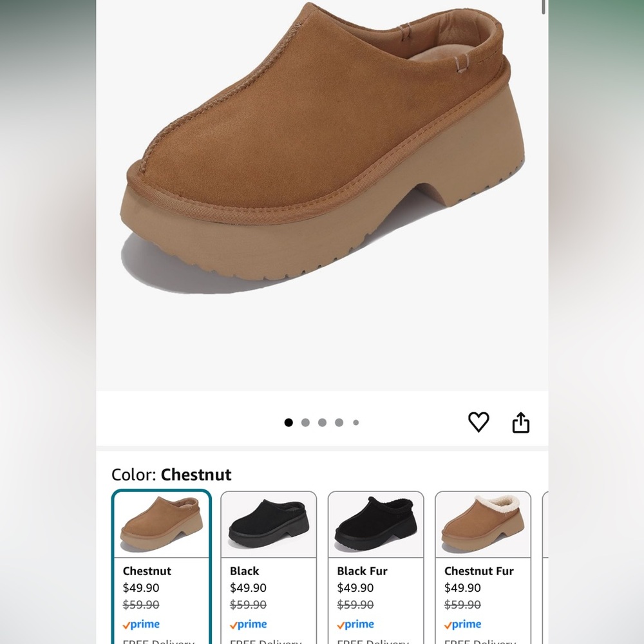The image size is (644, 644).
Task: Select the third image carousel dot
Action: (x=322, y=422)
